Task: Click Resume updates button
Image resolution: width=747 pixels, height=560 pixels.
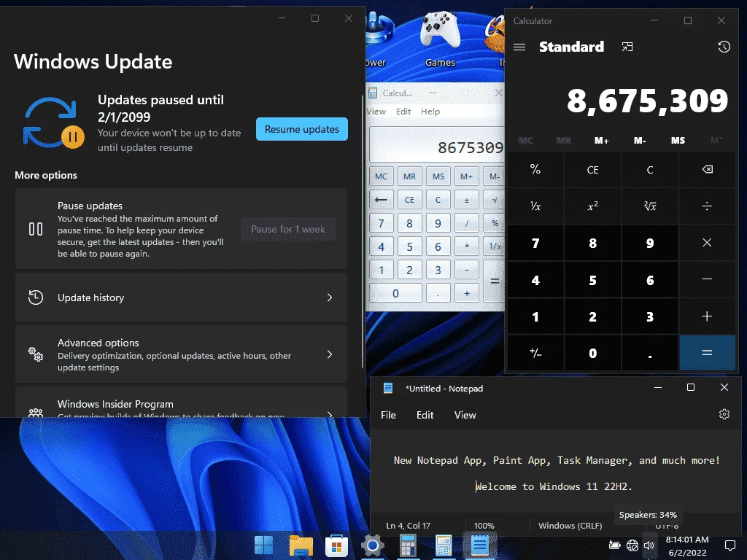Action: (302, 129)
